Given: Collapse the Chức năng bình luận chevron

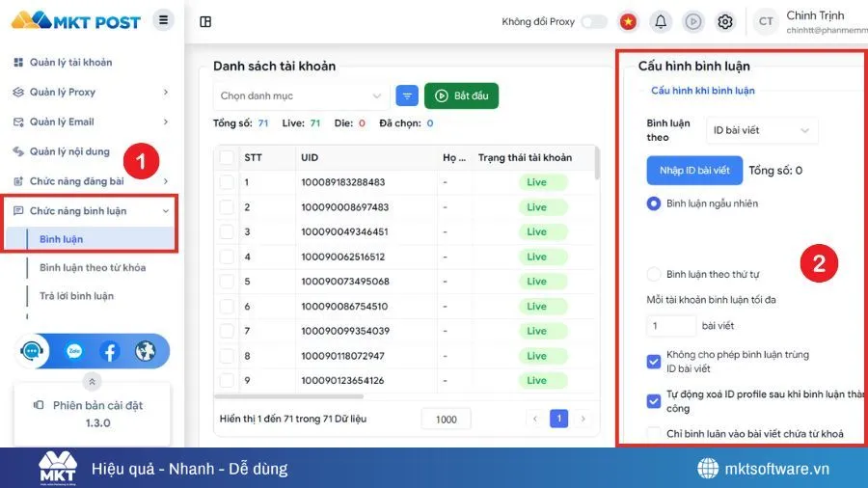Looking at the screenshot, I should [x=166, y=211].
